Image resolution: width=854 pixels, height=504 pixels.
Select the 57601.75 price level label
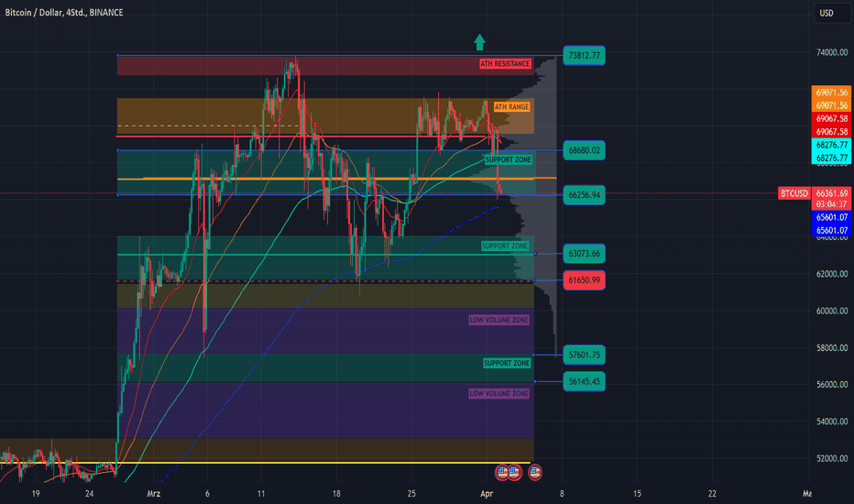pos(585,355)
